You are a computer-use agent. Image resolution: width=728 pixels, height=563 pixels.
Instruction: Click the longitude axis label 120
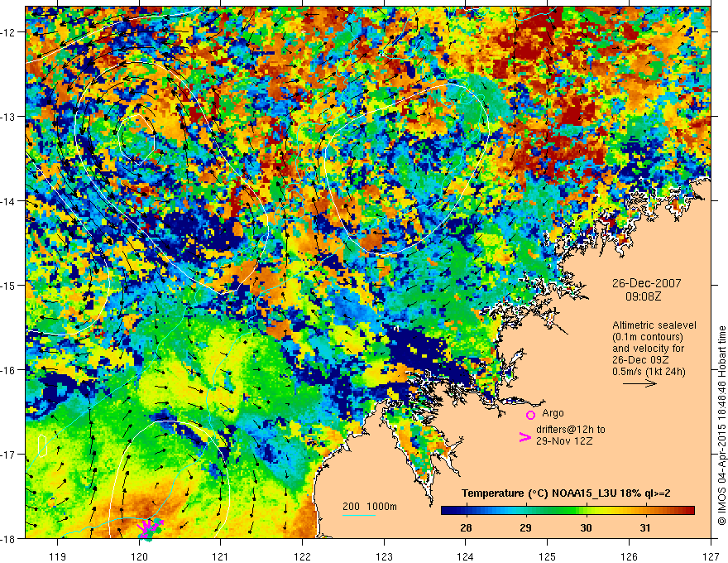coord(139,556)
